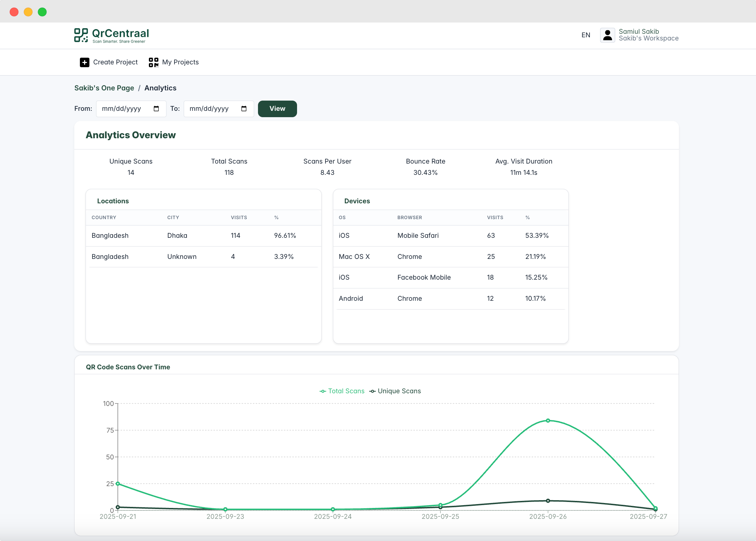Open the To date calendar picker icon
The width and height of the screenshot is (756, 541).
244,109
